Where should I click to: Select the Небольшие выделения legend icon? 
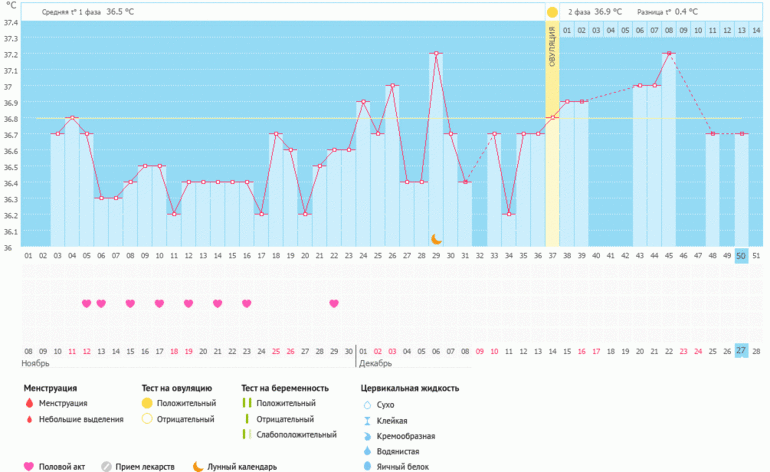click(28, 419)
